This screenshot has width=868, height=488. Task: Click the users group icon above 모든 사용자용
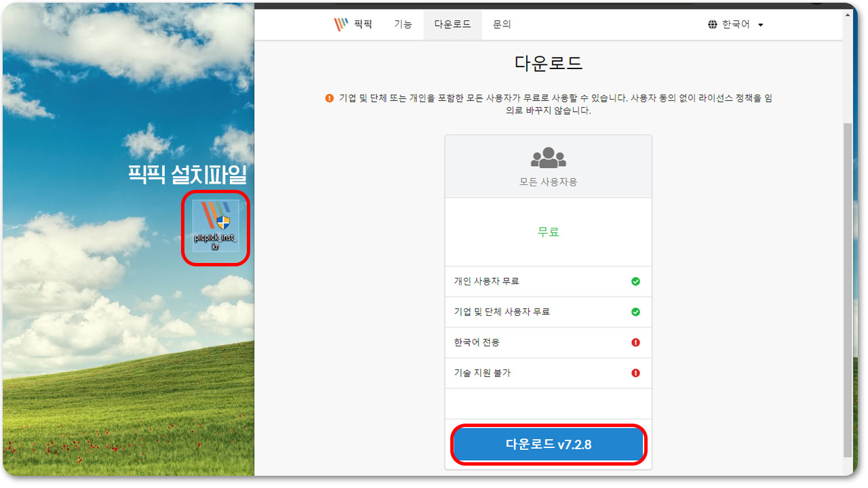pyautogui.click(x=549, y=158)
